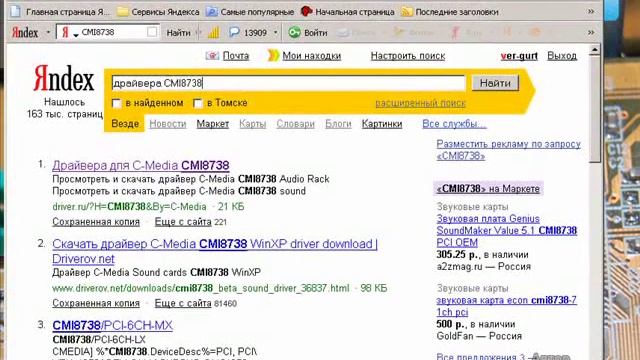Viewport: 640px width, 360px height.
Task: Open the driver.ru/?H=CMI8738 green URL
Action: [129, 207]
